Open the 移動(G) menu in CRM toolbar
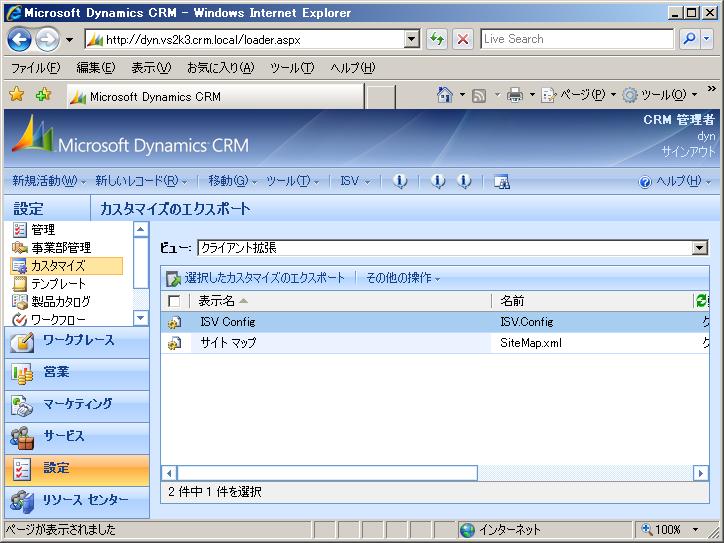This screenshot has width=724, height=543. [232, 181]
